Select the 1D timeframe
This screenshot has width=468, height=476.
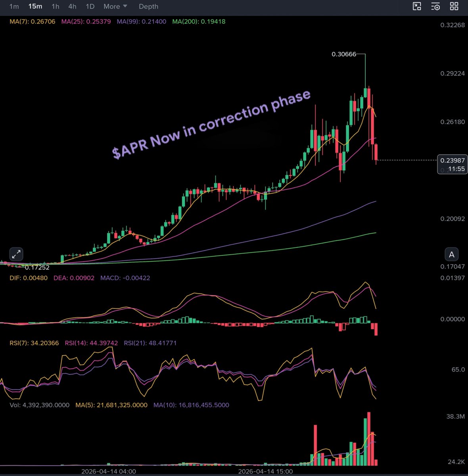click(90, 6)
